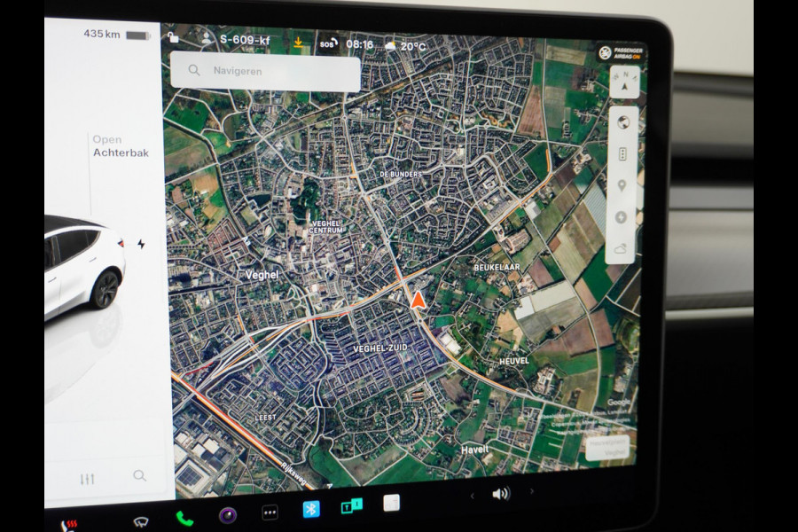Open the app launcher three dots

click(x=270, y=512)
